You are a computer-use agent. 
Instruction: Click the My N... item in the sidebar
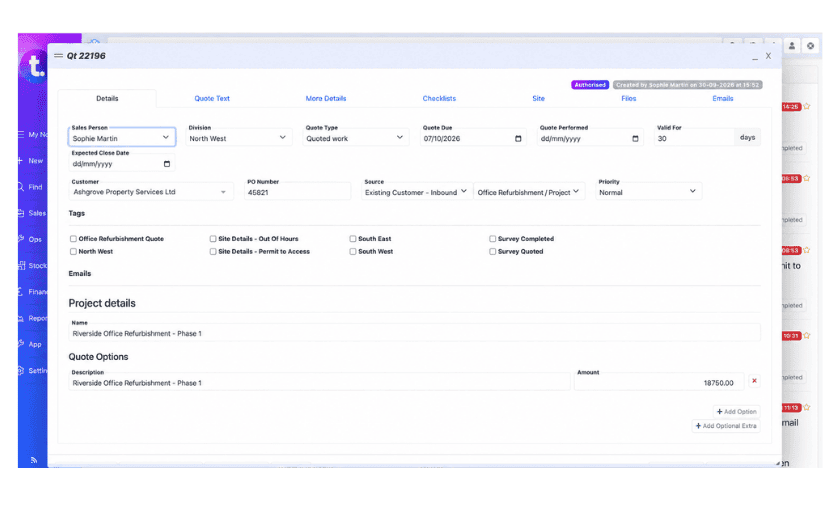(x=32, y=134)
